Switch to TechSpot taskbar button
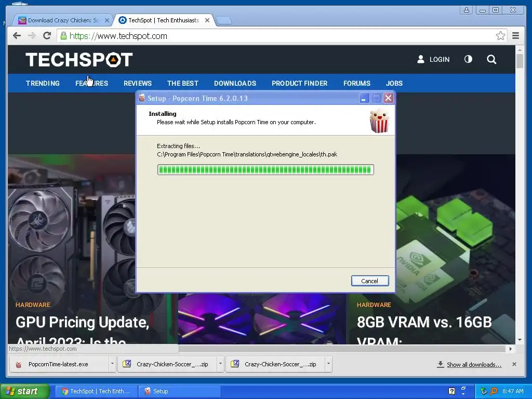Viewport: 532px width, 399px height. pyautogui.click(x=96, y=391)
